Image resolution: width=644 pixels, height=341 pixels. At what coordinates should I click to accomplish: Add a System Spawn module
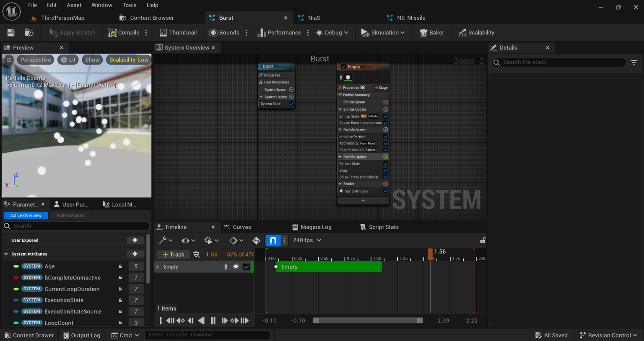tap(291, 90)
